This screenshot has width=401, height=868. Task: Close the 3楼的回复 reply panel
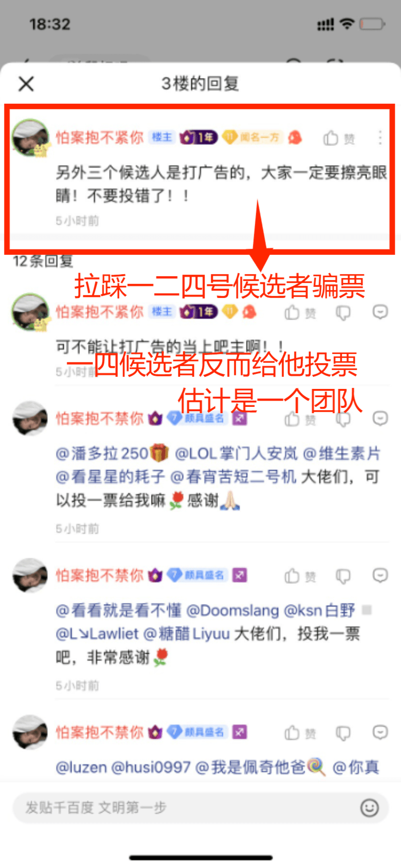(26, 84)
